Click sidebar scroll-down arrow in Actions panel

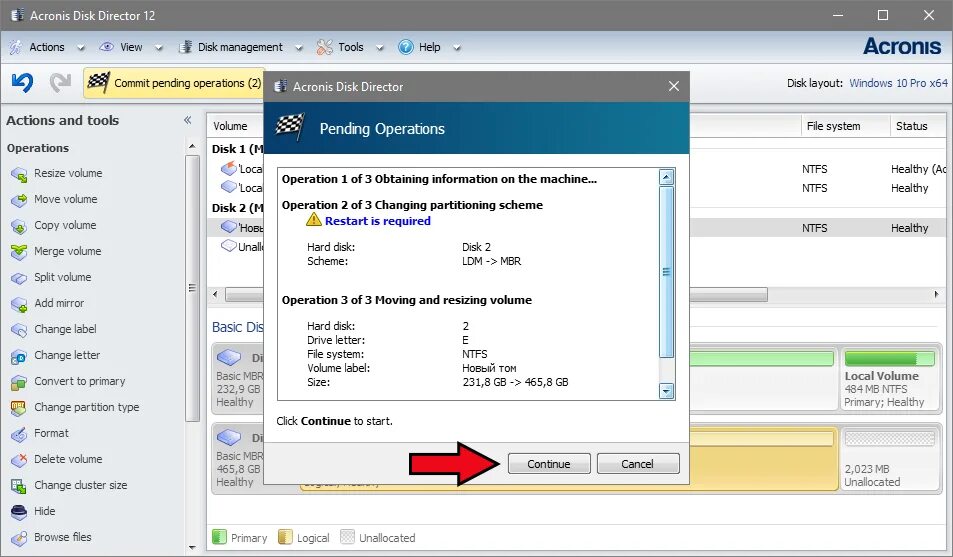(192, 547)
